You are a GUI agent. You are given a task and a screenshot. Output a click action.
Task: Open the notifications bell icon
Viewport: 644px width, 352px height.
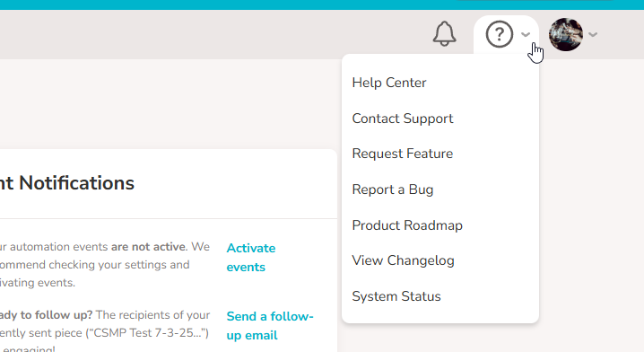444,34
